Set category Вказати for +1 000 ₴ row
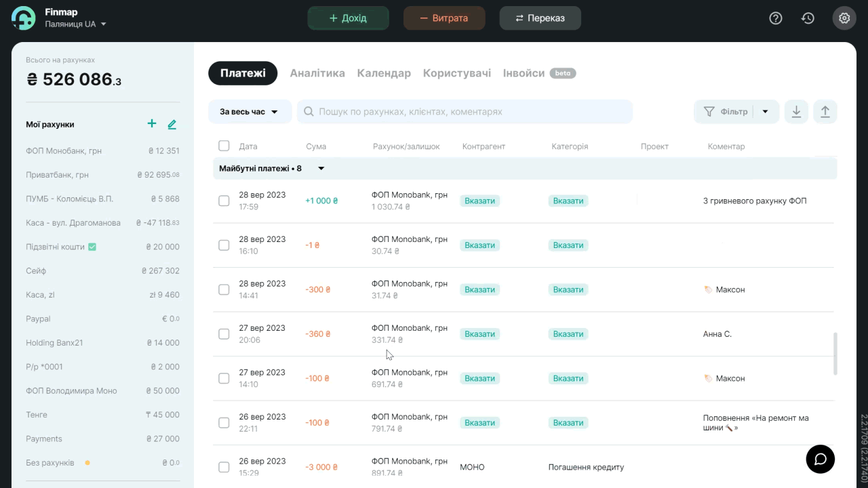The height and width of the screenshot is (488, 868). pos(568,201)
